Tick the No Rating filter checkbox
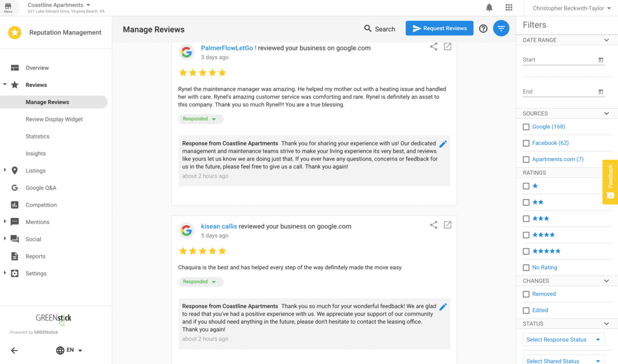The height and width of the screenshot is (364, 618). click(526, 267)
